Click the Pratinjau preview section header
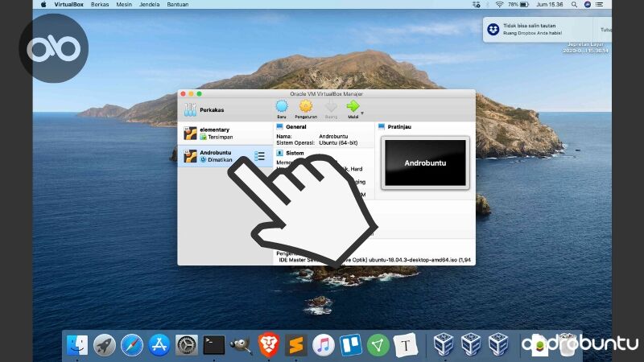Screen dimensions: 644x362 (399, 127)
